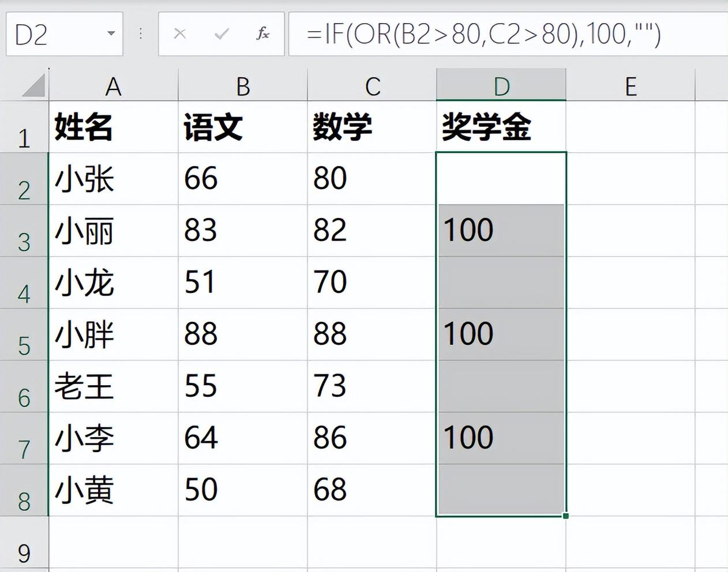Click the 姓名 header cell

click(x=114, y=127)
